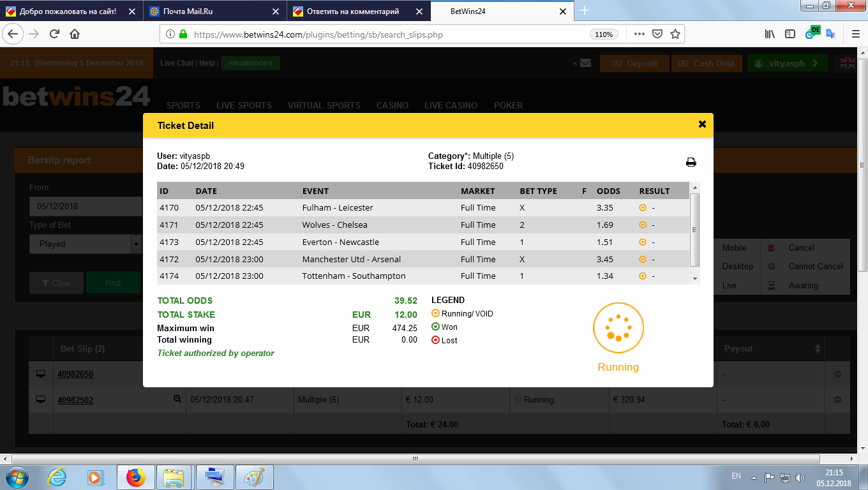Screen dimensions: 868x490
Task: Click desktop icon in row 40982502
Action: (41, 399)
